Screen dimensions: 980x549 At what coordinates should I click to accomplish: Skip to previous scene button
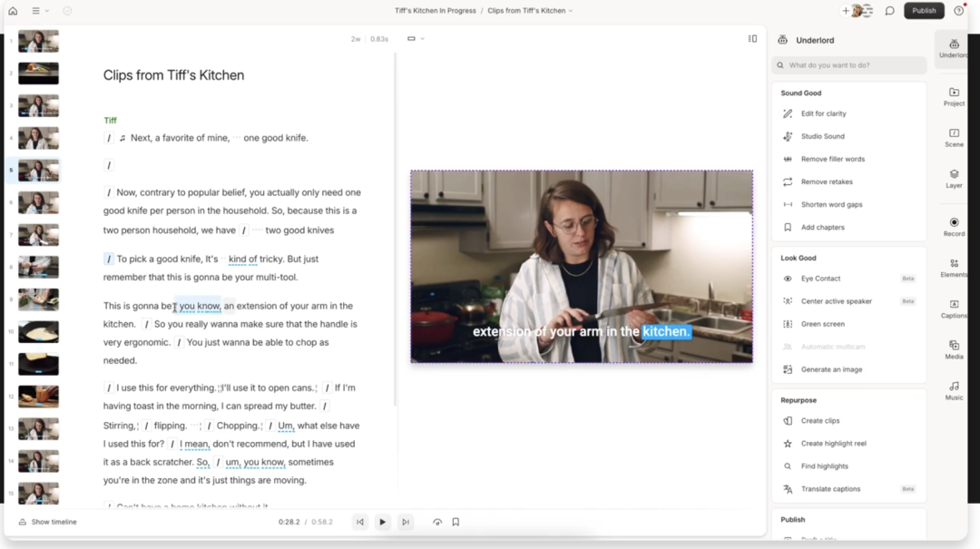360,522
